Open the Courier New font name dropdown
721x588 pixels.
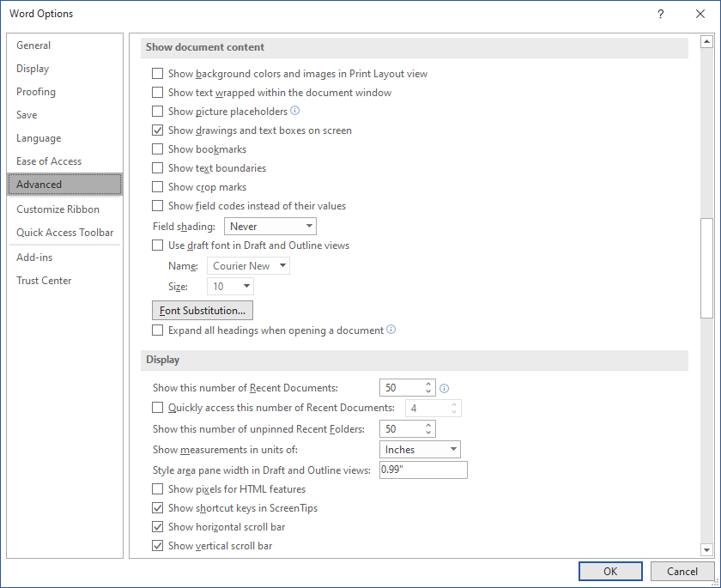click(248, 266)
